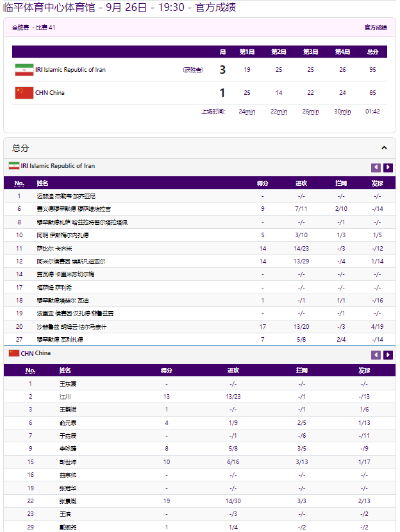Click 第4局 column header in score table
The height and width of the screenshot is (532, 400).
343,52
